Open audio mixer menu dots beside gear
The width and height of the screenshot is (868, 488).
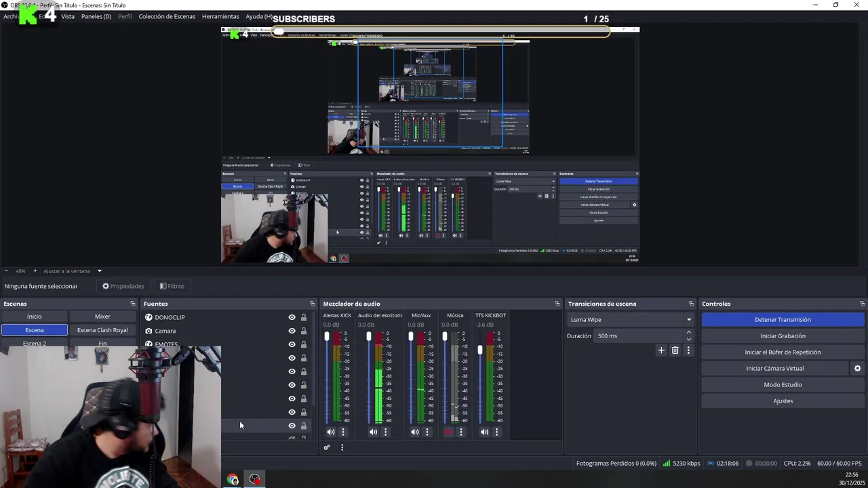(342, 447)
